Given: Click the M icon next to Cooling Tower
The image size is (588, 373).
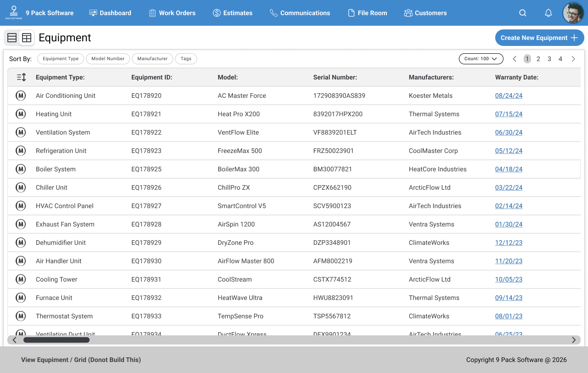Looking at the screenshot, I should click(21, 279).
